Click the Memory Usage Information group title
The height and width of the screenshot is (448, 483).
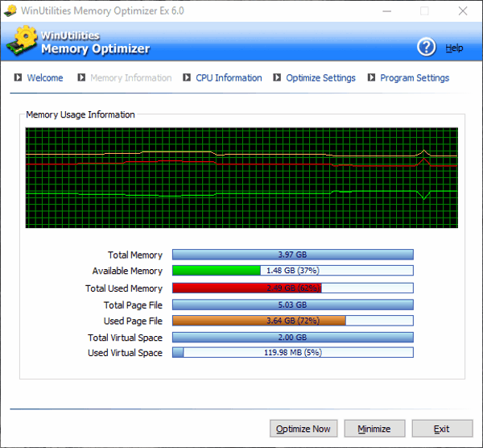tap(80, 114)
